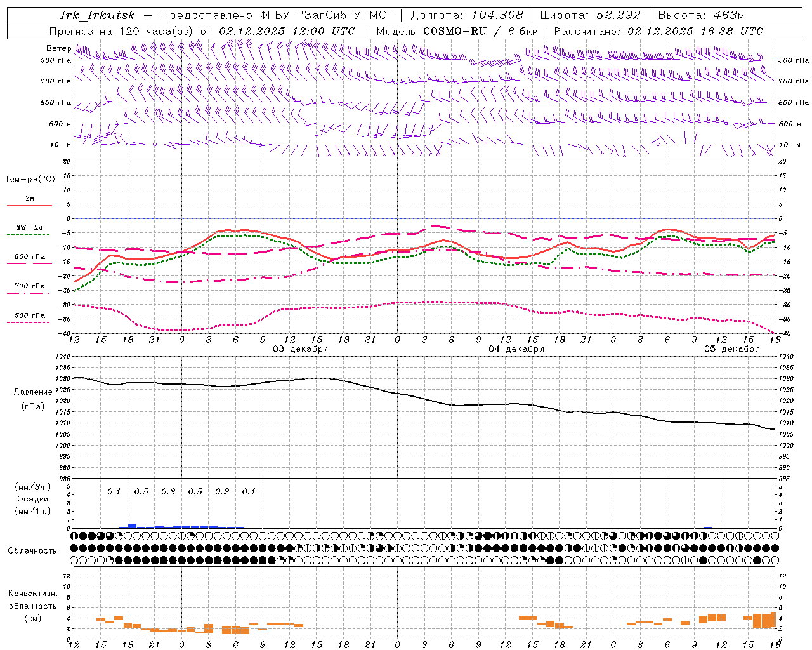Click the Модель COSMO-RU / 6.6км label

point(457,31)
